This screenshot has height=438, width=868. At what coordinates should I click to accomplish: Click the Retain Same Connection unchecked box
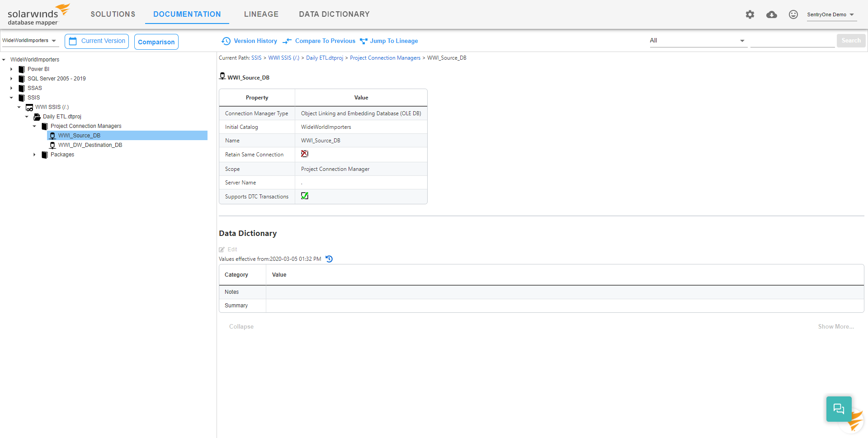(x=305, y=154)
